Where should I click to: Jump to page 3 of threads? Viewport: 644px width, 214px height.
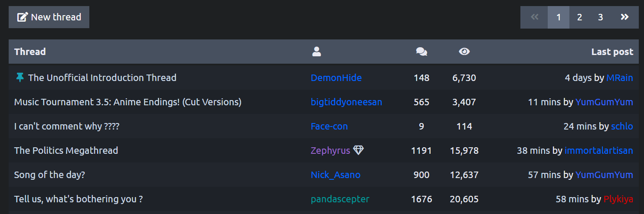601,17
